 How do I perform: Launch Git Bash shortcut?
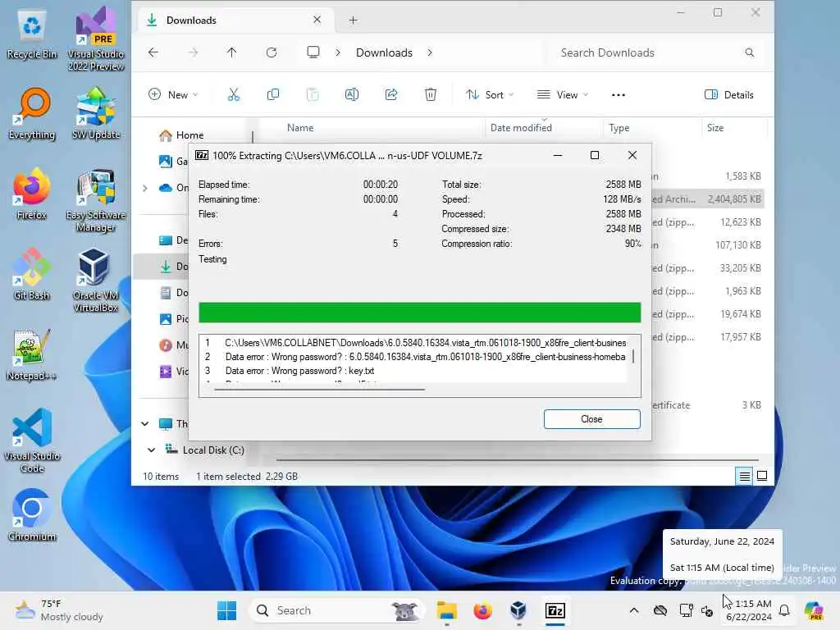click(32, 275)
